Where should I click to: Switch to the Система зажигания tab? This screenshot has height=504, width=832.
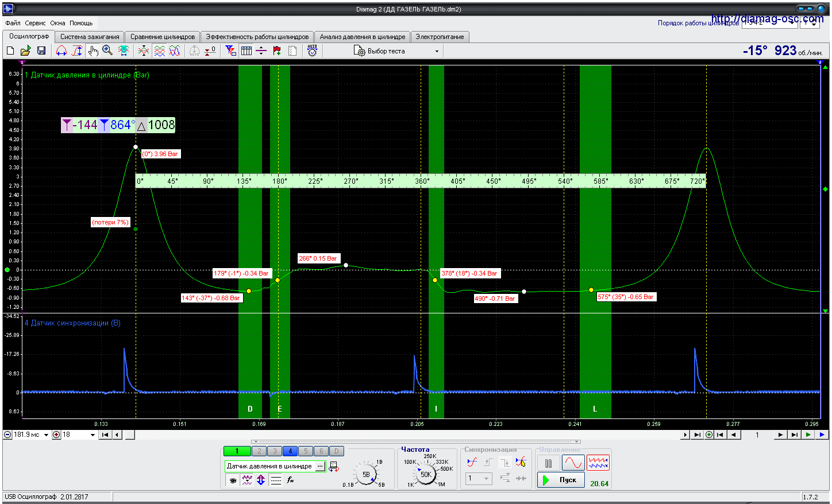click(x=90, y=37)
